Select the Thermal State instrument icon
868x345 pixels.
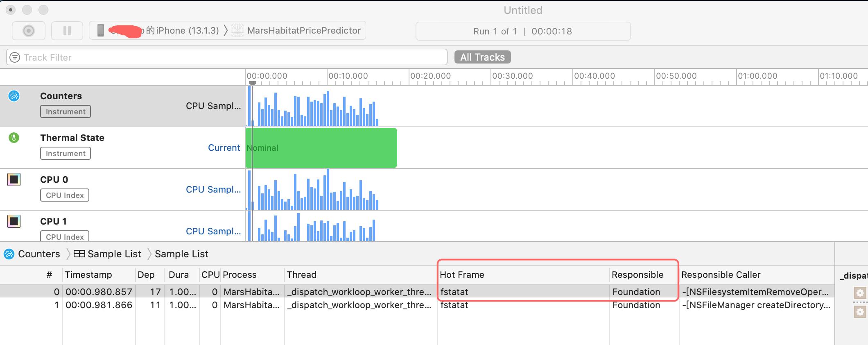[x=14, y=138]
